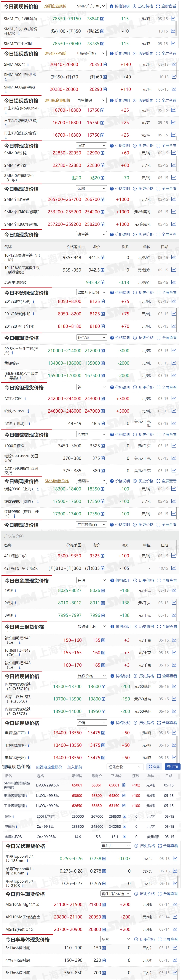Open 价格说明 in 今日铬现货价格 header
182x980 pixels.
coord(120,676)
